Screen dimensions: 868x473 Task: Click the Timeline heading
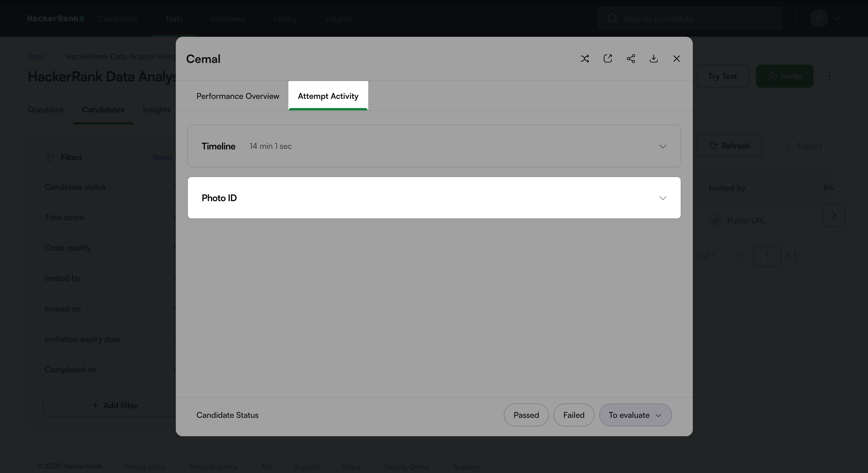(x=218, y=146)
